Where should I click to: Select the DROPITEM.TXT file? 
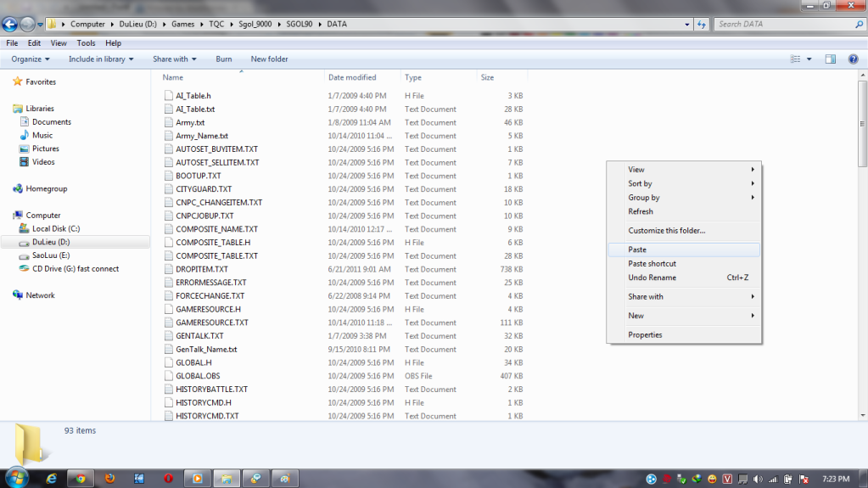(x=201, y=269)
